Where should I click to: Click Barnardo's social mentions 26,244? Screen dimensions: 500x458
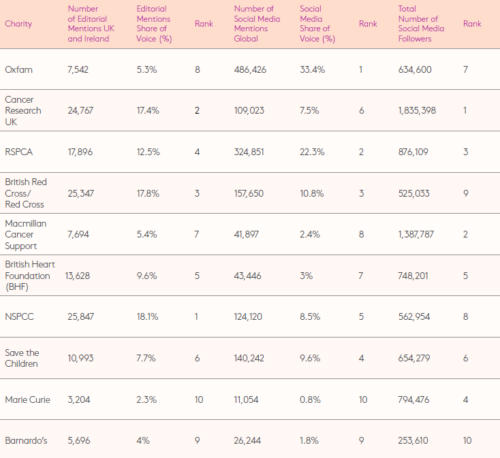coord(247,441)
